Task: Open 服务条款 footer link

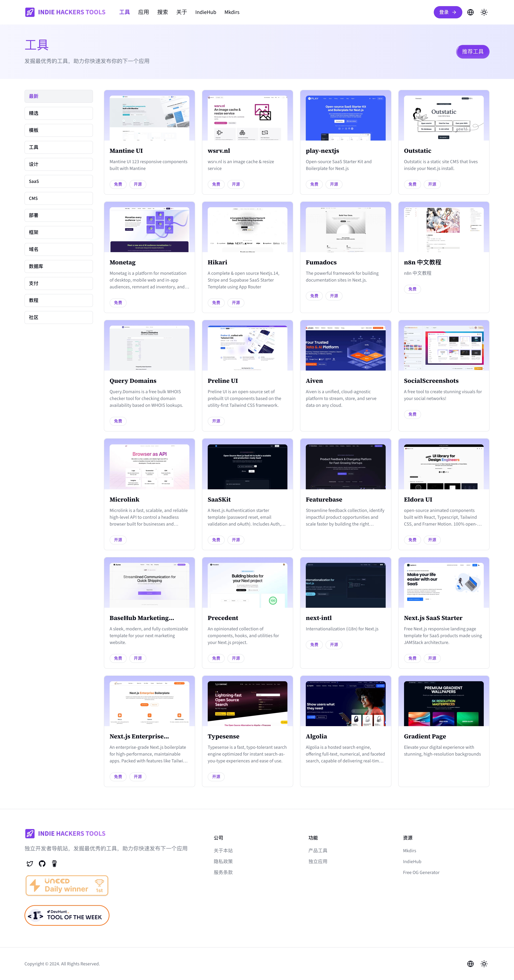Action: pos(223,872)
